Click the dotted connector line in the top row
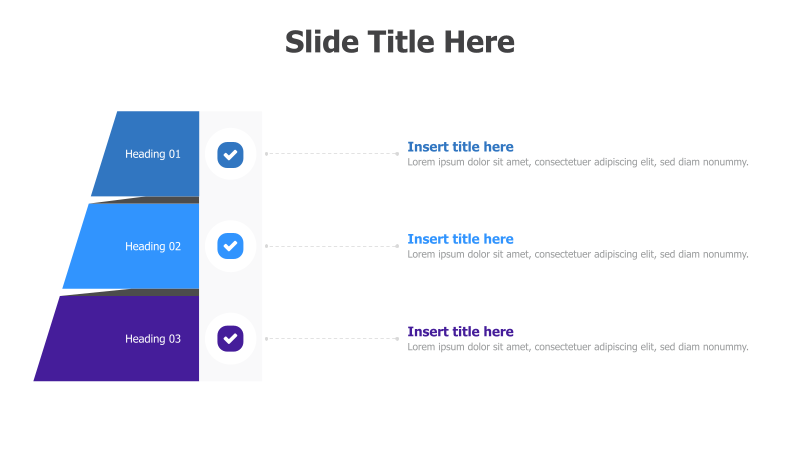Viewport: 800px width, 450px height. [x=331, y=154]
